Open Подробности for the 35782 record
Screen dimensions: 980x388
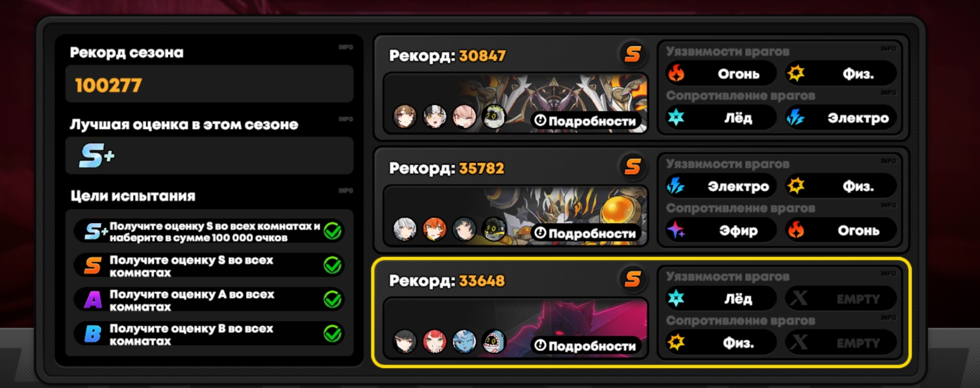[585, 233]
